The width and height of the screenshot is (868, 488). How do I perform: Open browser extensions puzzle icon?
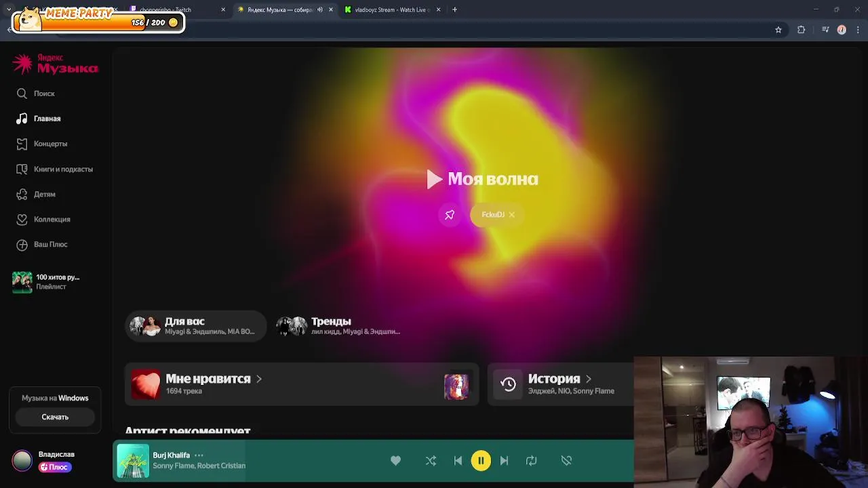point(801,30)
